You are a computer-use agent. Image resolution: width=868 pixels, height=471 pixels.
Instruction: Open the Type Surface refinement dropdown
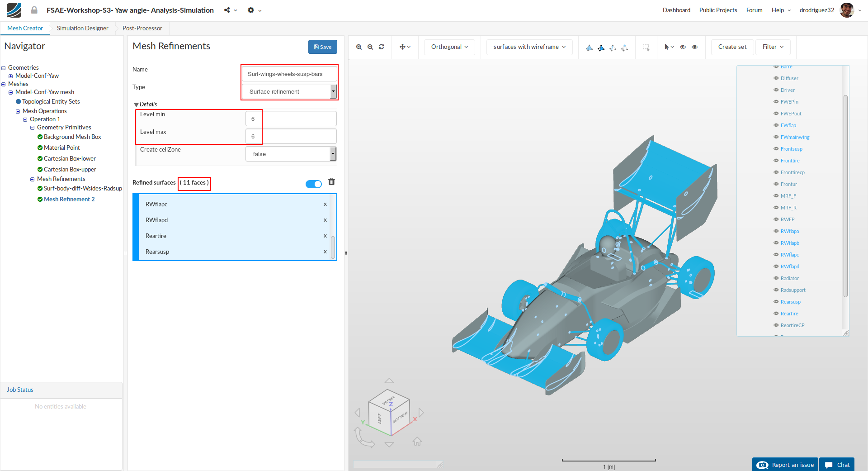click(x=289, y=91)
